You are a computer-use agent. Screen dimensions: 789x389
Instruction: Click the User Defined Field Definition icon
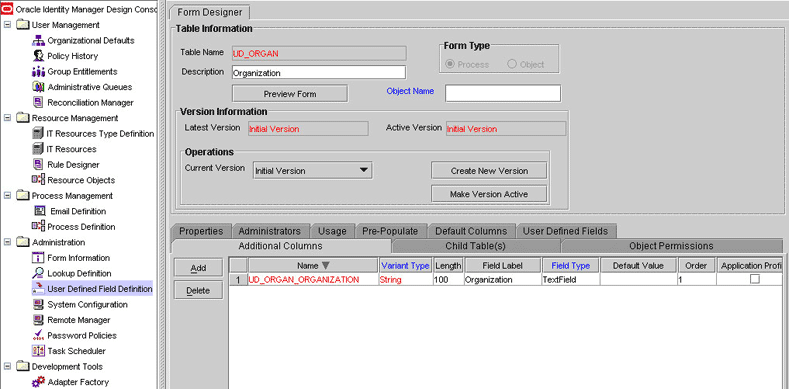pyautogui.click(x=38, y=289)
